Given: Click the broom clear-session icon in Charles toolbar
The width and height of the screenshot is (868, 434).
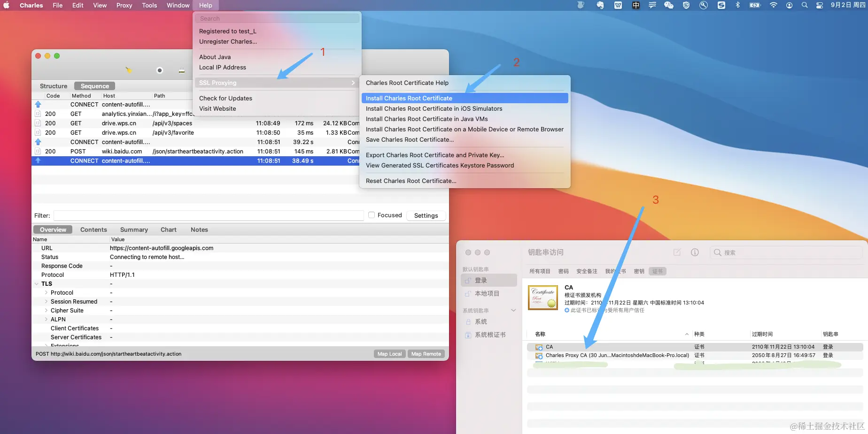Looking at the screenshot, I should point(129,70).
